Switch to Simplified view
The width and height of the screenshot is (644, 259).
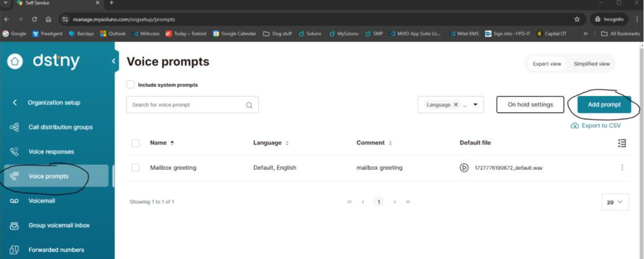(x=592, y=64)
